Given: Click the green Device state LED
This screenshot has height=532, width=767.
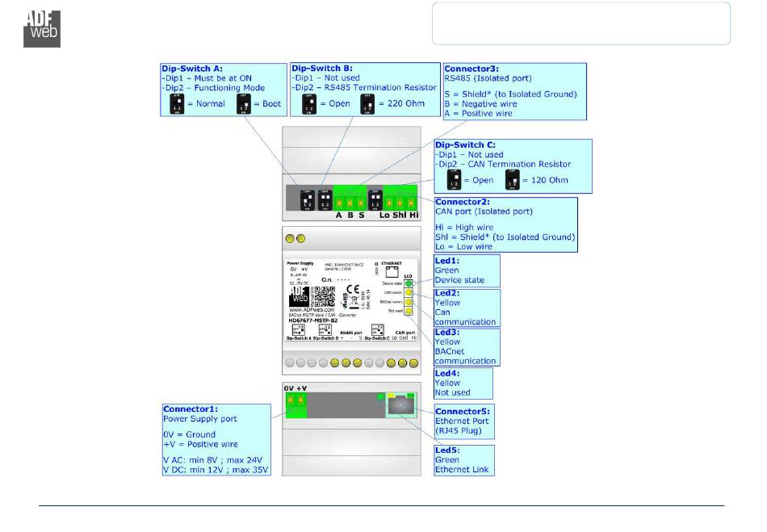Looking at the screenshot, I should (x=409, y=283).
